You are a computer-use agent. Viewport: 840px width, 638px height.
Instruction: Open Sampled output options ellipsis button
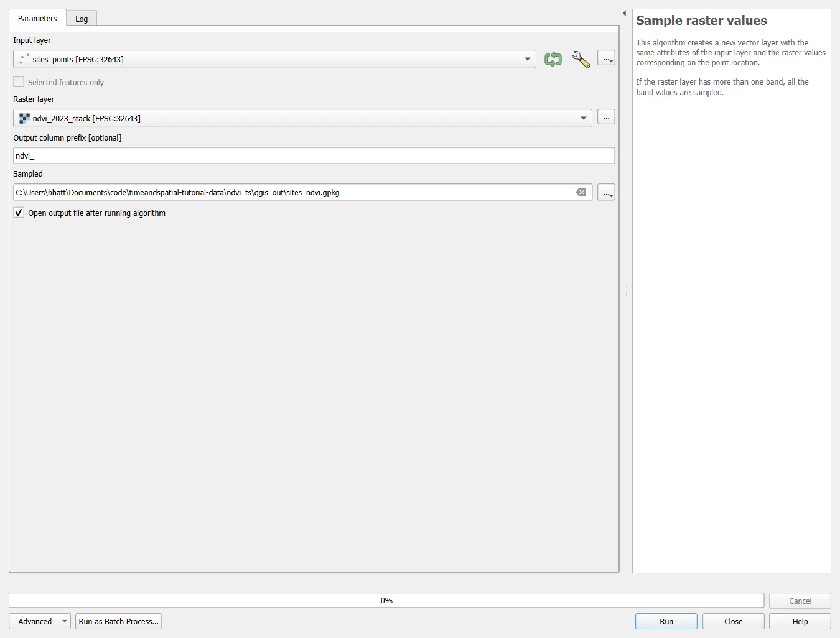click(x=606, y=192)
